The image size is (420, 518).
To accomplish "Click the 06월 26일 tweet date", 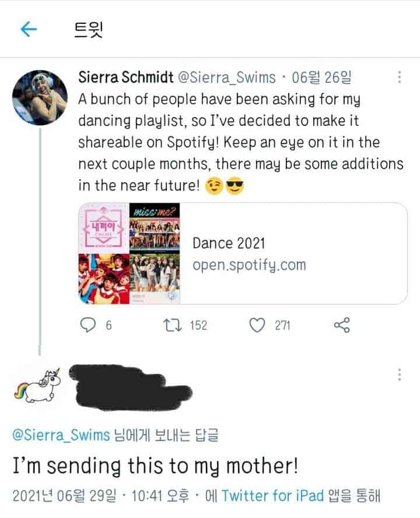I will (320, 78).
